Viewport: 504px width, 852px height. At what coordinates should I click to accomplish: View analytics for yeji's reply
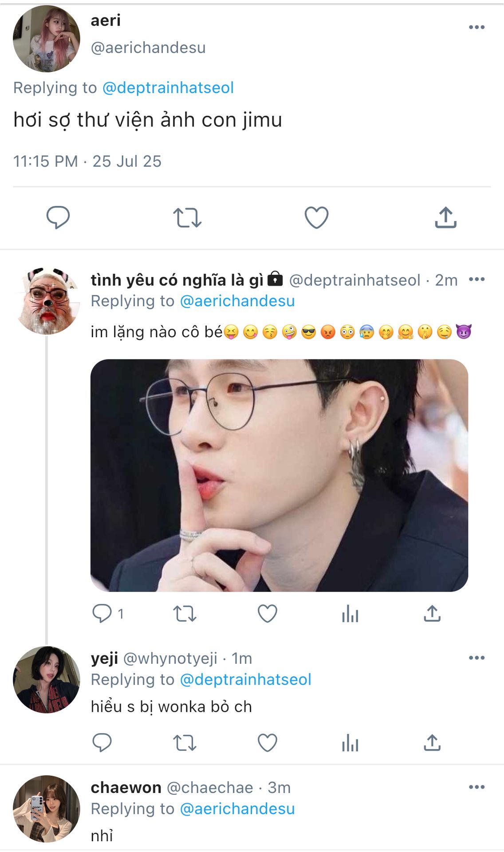point(350,743)
